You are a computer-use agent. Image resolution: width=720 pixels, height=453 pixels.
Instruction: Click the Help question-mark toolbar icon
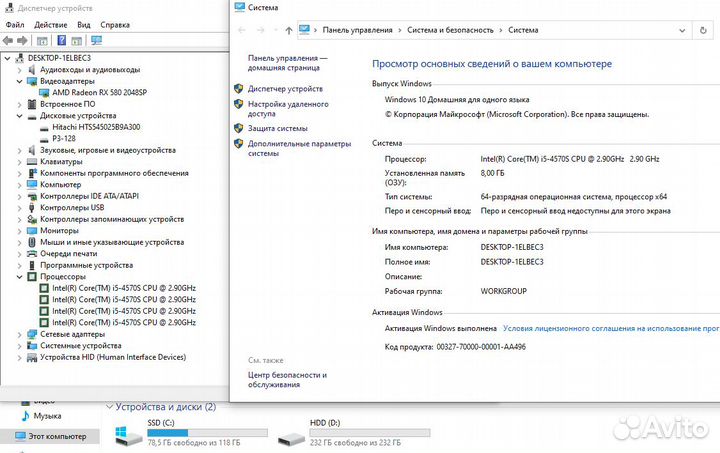[62, 41]
